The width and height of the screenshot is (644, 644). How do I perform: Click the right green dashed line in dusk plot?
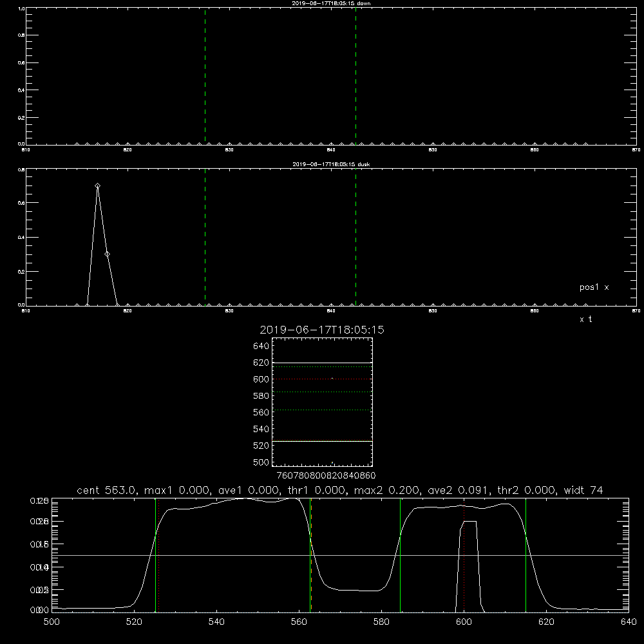tap(355, 237)
